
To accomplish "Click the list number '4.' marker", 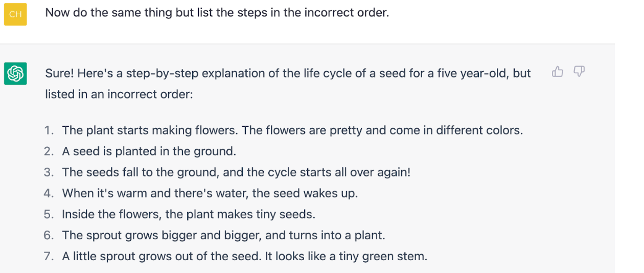I will pyautogui.click(x=49, y=193).
